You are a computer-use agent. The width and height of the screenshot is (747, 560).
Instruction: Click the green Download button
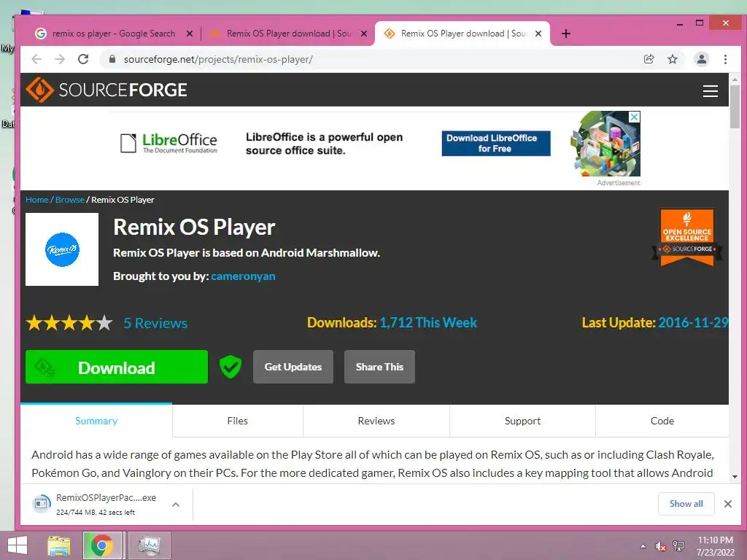[x=117, y=367]
